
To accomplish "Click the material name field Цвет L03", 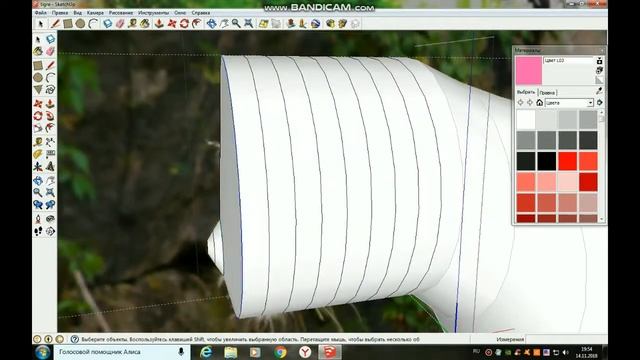I will coord(568,60).
